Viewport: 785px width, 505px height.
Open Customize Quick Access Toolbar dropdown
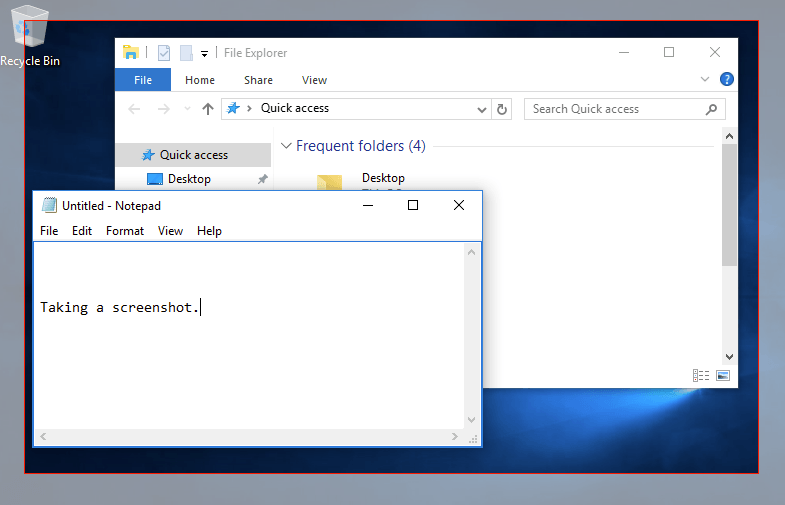click(x=205, y=53)
